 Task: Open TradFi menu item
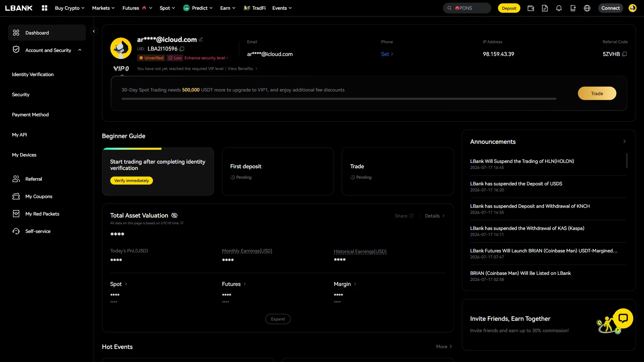[255, 8]
